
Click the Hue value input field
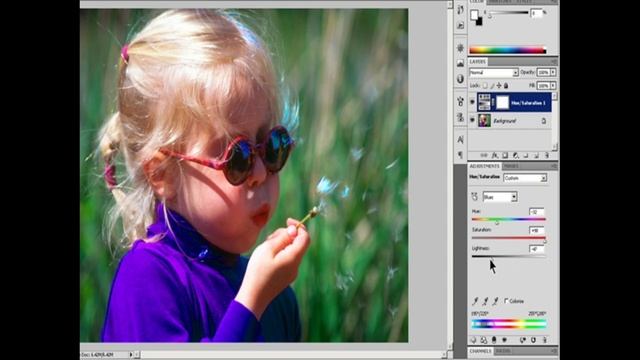point(536,211)
